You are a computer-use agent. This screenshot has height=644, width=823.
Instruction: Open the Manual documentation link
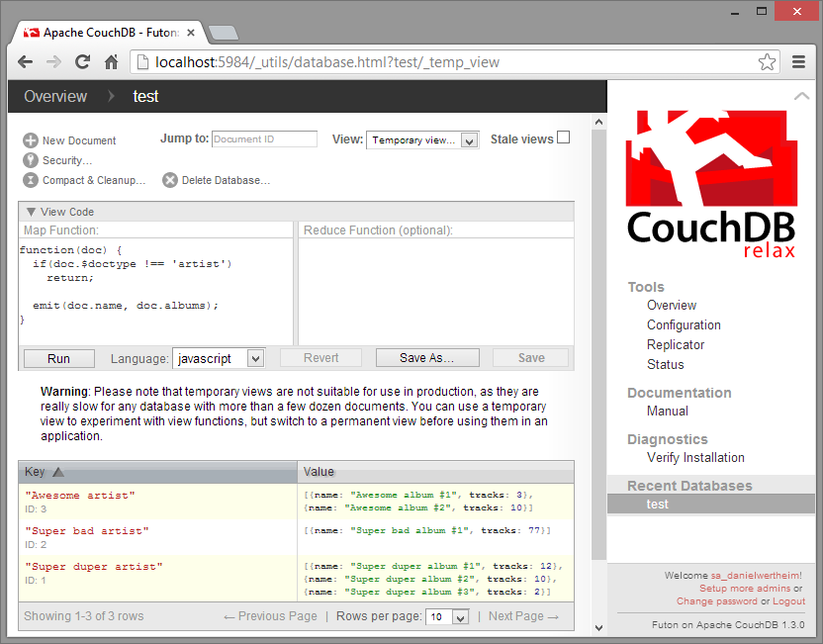click(x=667, y=411)
